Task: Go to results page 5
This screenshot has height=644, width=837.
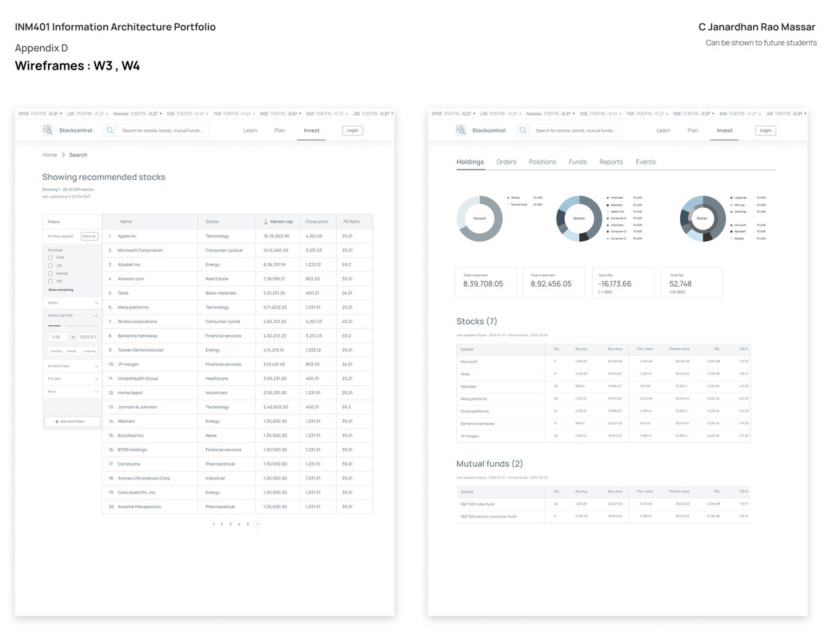Action: coord(248,524)
